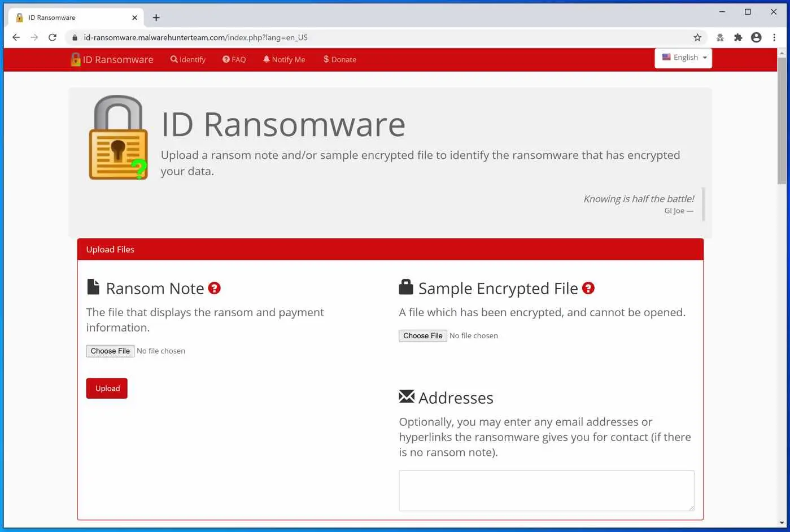Reload the current page
The height and width of the screenshot is (532, 790).
click(53, 37)
